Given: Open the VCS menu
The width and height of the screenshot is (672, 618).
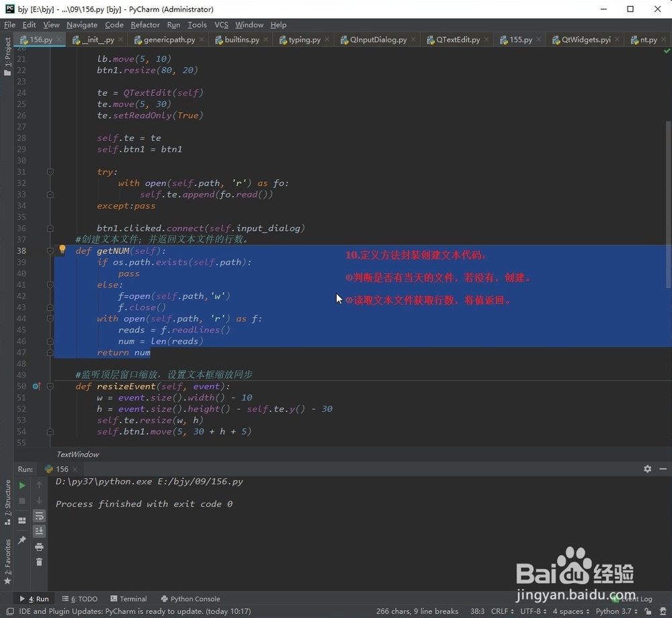Looking at the screenshot, I should coord(221,25).
